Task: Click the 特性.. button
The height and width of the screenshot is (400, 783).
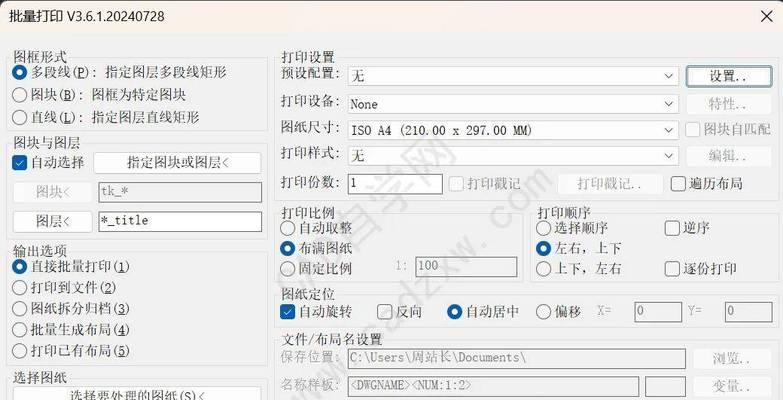Action: 729,104
